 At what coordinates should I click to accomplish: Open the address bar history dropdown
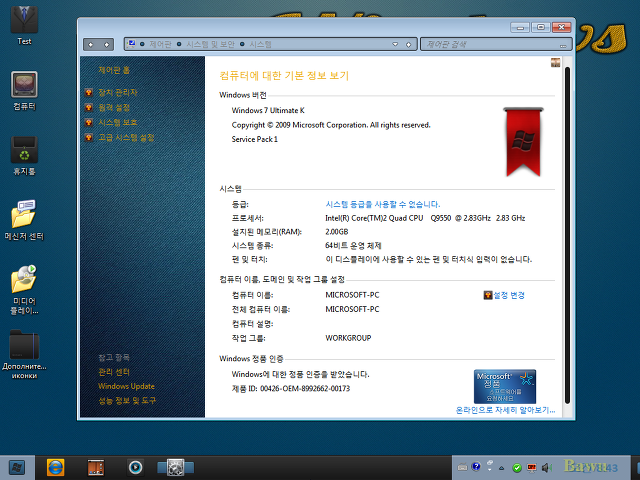[x=395, y=44]
